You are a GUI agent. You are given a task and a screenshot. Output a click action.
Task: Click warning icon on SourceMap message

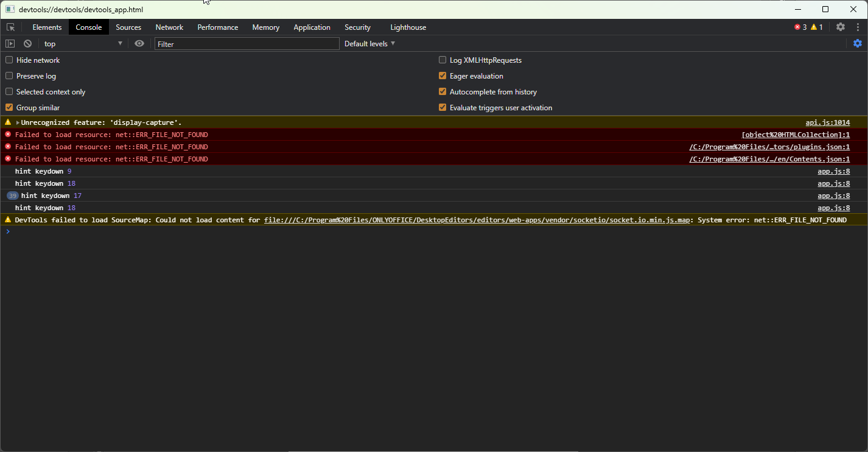click(x=8, y=220)
